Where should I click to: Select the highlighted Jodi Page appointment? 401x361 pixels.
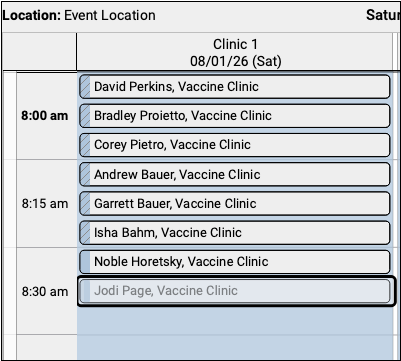tap(237, 291)
